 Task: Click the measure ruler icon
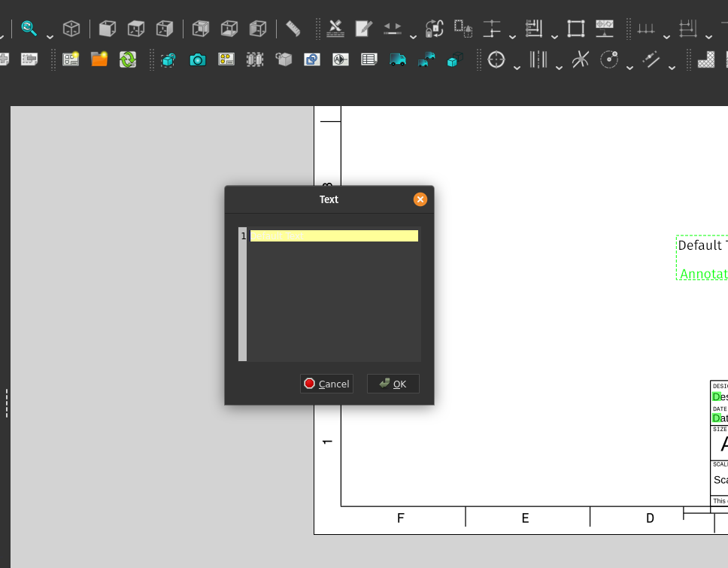pos(292,28)
